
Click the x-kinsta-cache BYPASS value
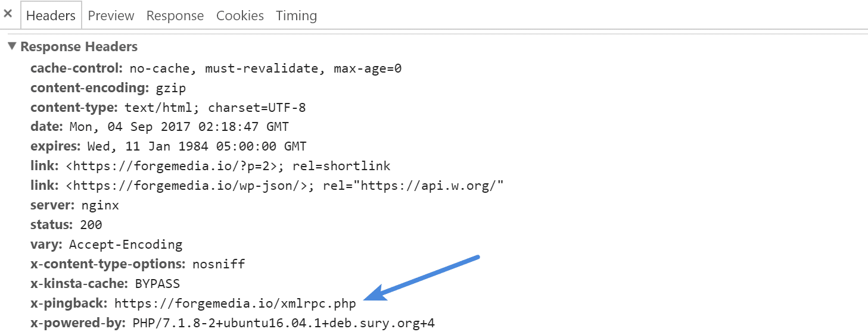click(157, 284)
